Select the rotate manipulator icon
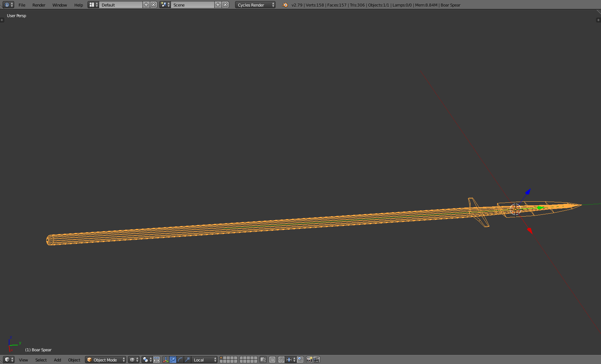 point(180,360)
